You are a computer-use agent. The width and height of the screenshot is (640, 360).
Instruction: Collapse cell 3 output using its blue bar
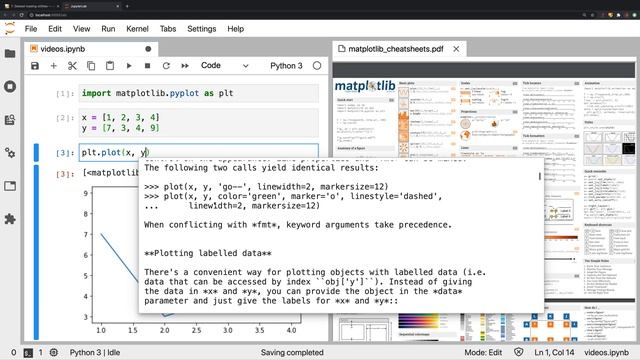coord(36,252)
